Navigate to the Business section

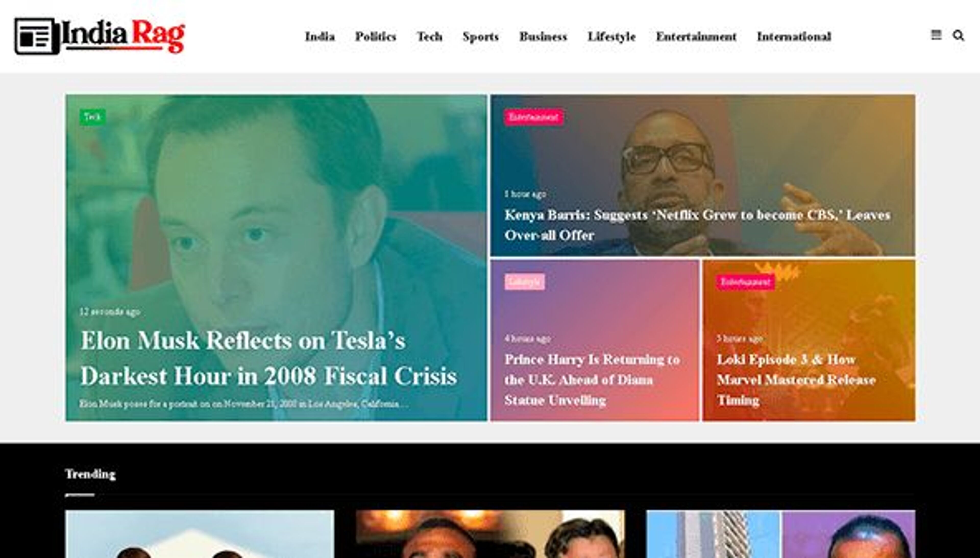click(x=543, y=37)
